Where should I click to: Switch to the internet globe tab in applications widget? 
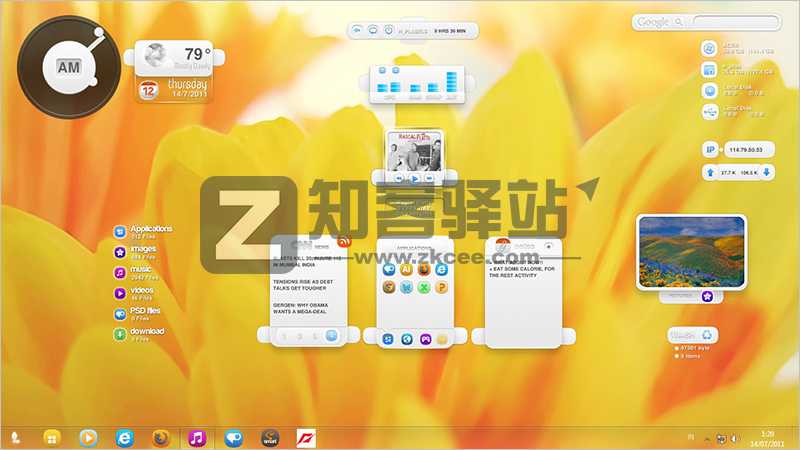(407, 339)
